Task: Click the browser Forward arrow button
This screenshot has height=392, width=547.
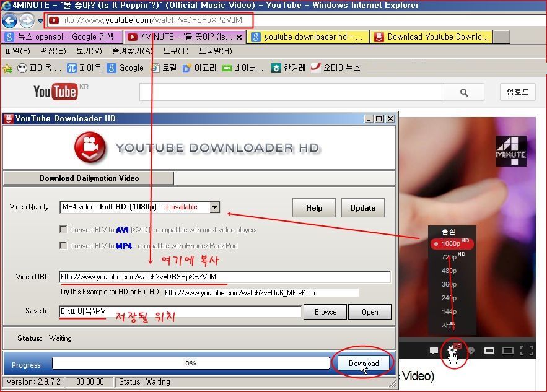Action: tap(27, 21)
